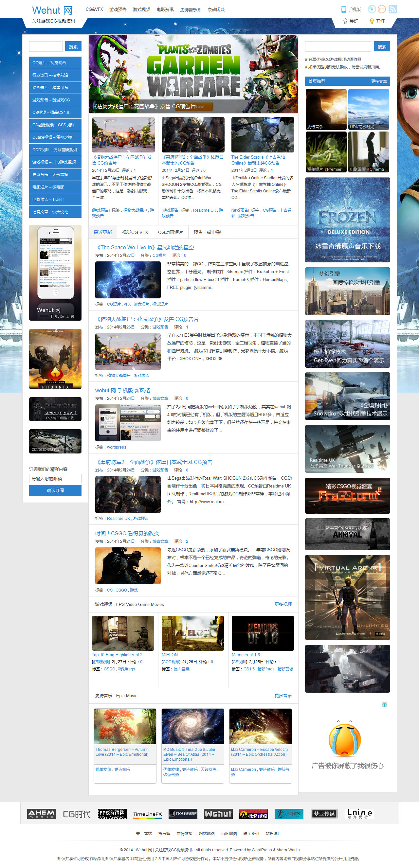Image resolution: width=419 pixels, height=868 pixels.
Task: Open the video channel icon with play arrow
Action: (x=372, y=9)
